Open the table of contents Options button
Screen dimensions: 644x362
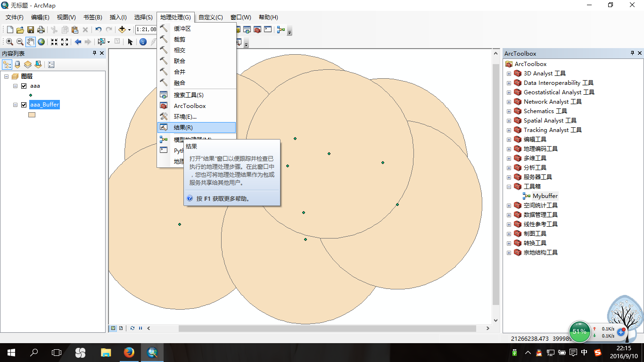tap(51, 65)
